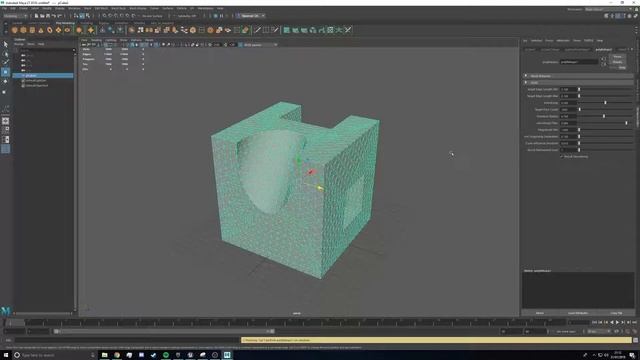Click the node name field in the Attribute Editor
640x360 pixels.
coord(578,62)
